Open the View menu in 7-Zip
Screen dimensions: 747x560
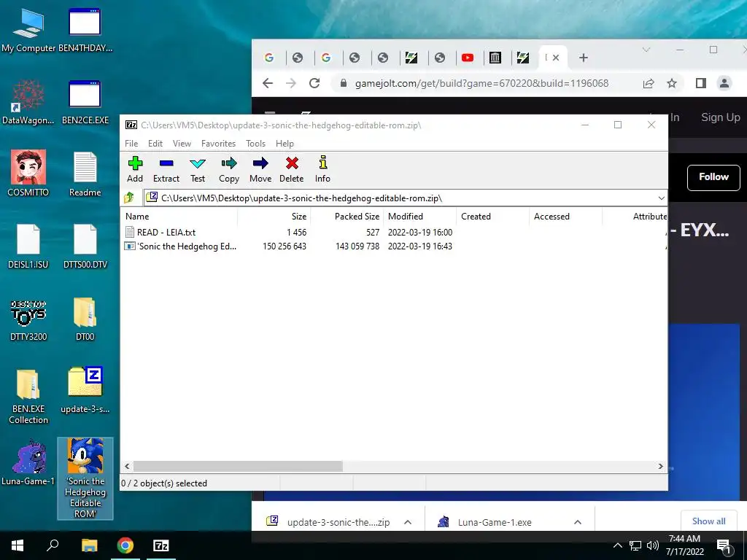tap(182, 144)
